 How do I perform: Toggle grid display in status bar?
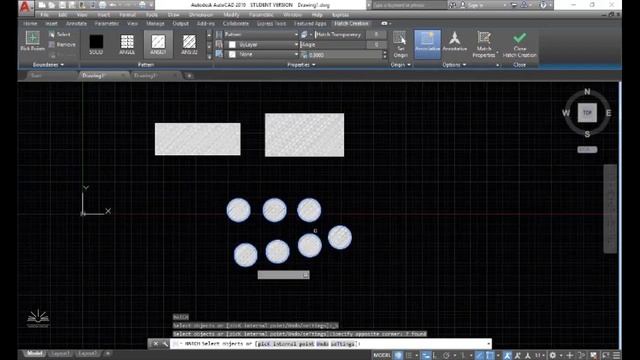[398, 355]
